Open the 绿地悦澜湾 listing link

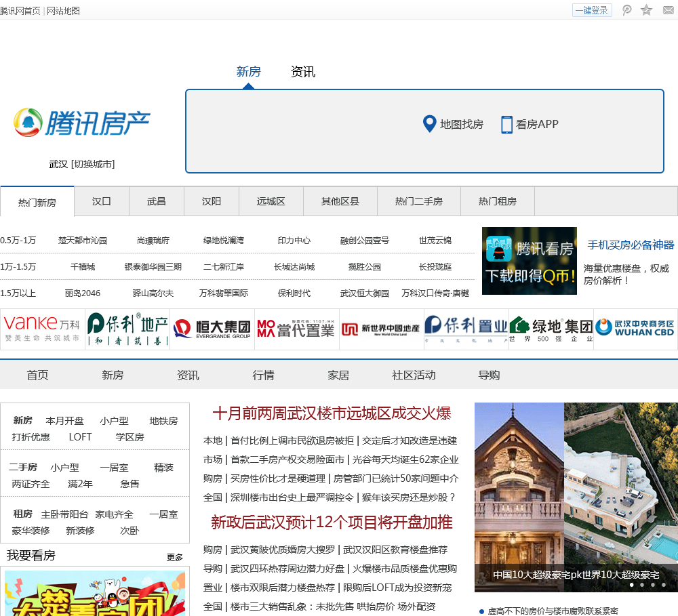coord(224,241)
